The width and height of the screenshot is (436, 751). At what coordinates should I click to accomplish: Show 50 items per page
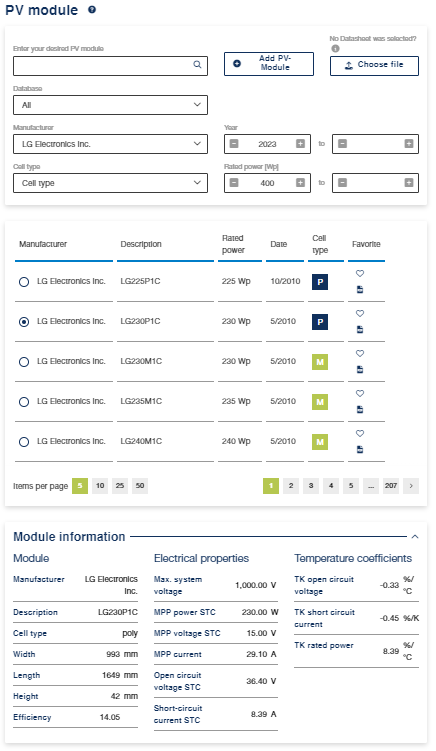click(x=140, y=486)
